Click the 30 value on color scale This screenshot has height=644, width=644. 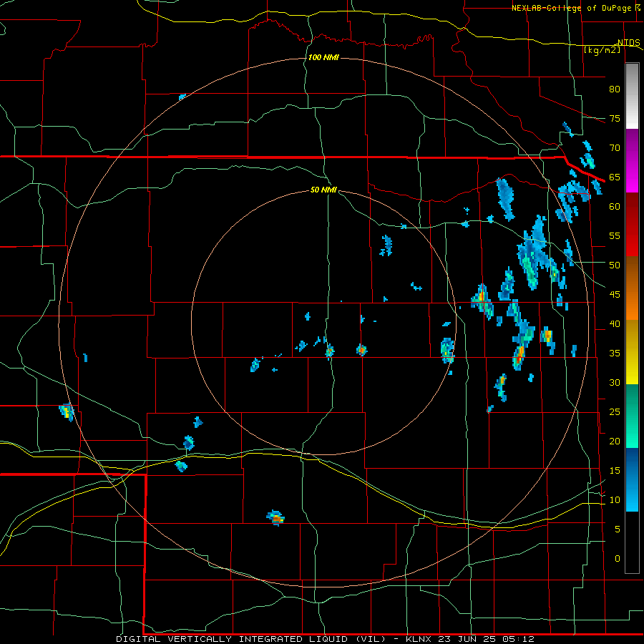[615, 382]
